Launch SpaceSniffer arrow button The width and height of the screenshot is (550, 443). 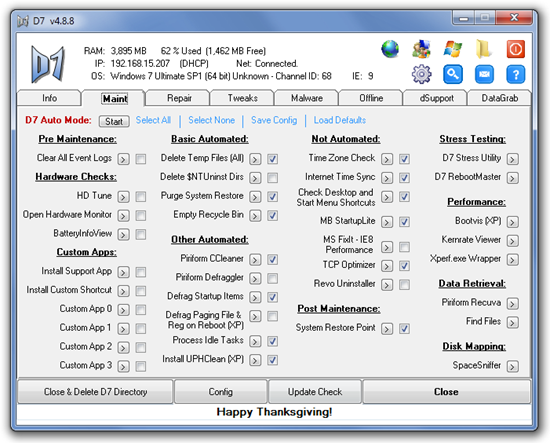pyautogui.click(x=512, y=367)
